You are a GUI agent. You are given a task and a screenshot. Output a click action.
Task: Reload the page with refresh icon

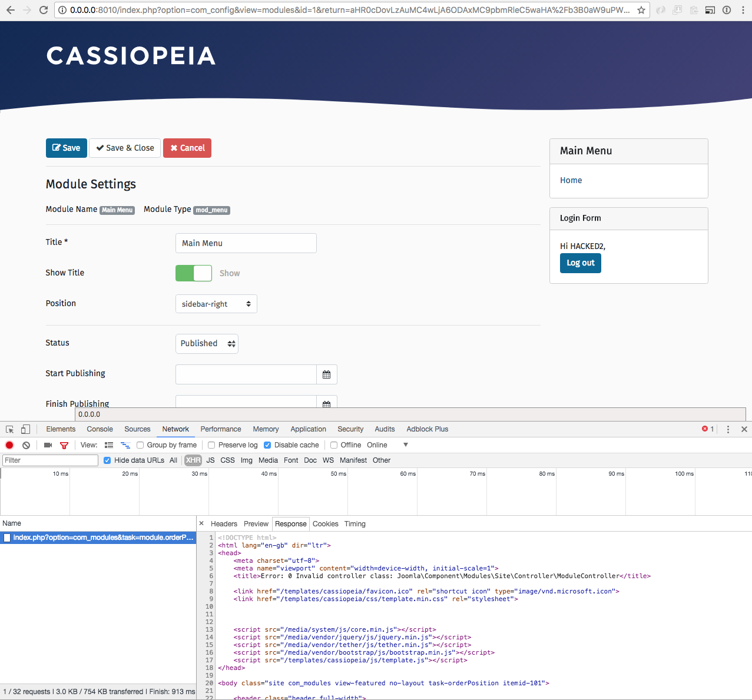point(44,10)
